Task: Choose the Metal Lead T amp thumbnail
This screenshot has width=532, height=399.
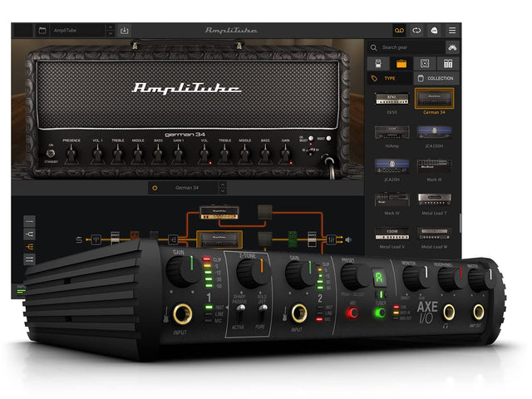Action: [x=434, y=199]
